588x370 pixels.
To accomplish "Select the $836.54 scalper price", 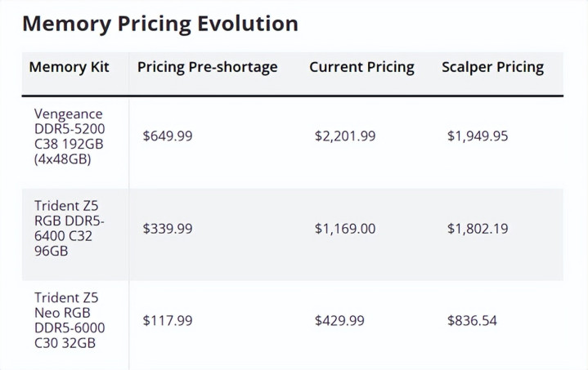I will point(472,321).
